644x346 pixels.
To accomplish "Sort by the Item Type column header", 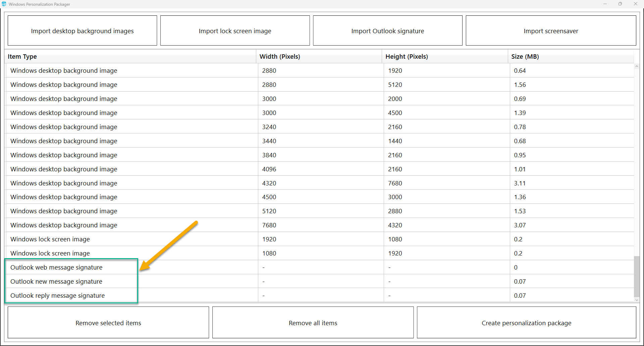I will tap(130, 57).
